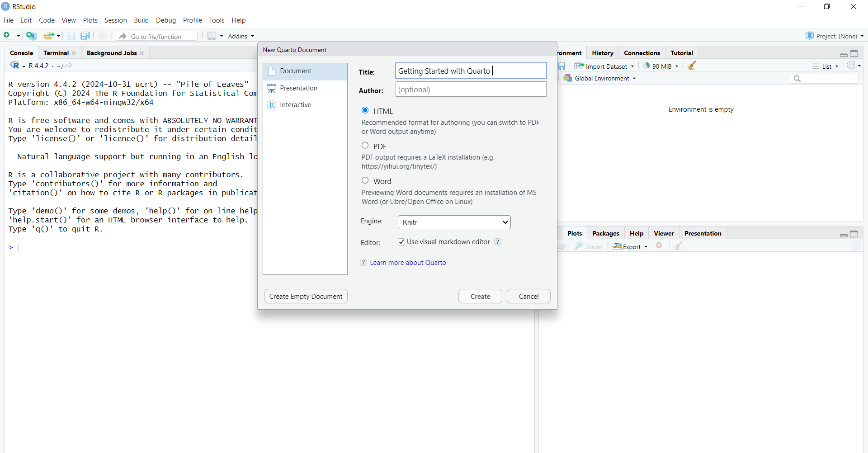Click the Workspace panes grid icon
The height and width of the screenshot is (453, 868).
coord(212,36)
